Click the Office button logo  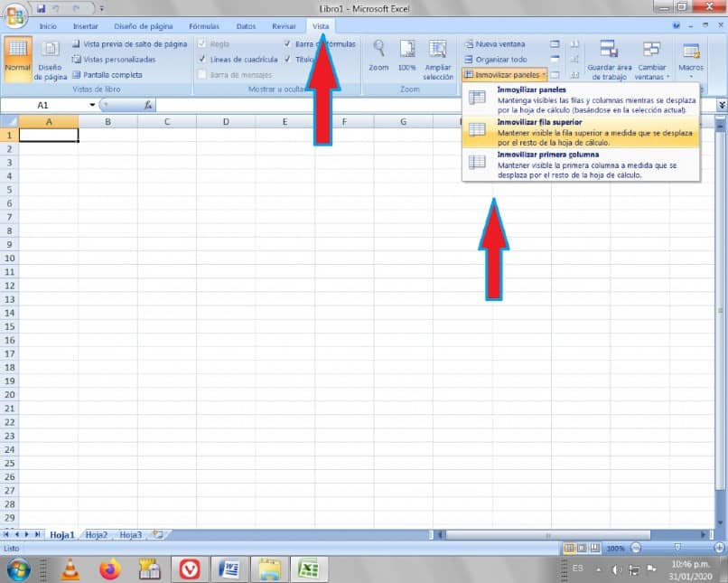point(14,15)
